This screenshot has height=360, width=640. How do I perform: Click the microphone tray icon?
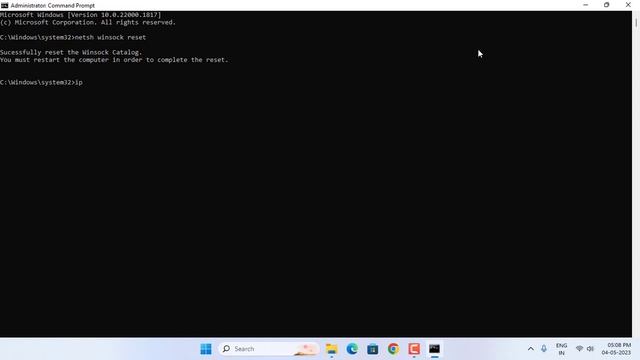point(544,349)
